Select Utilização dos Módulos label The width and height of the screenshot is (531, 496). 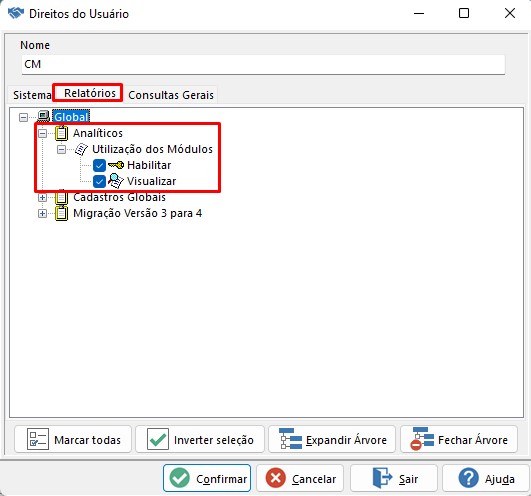coord(152,149)
